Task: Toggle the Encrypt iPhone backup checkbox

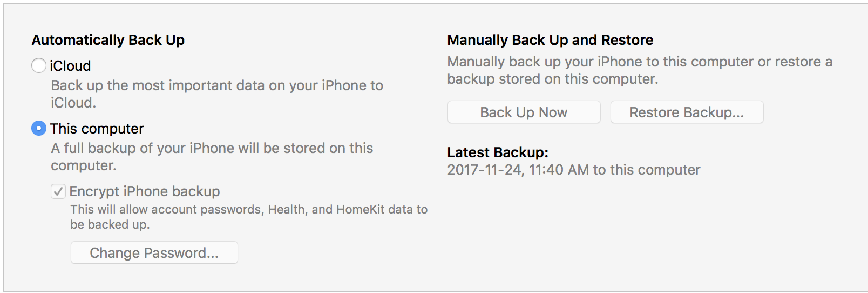Action: click(58, 191)
